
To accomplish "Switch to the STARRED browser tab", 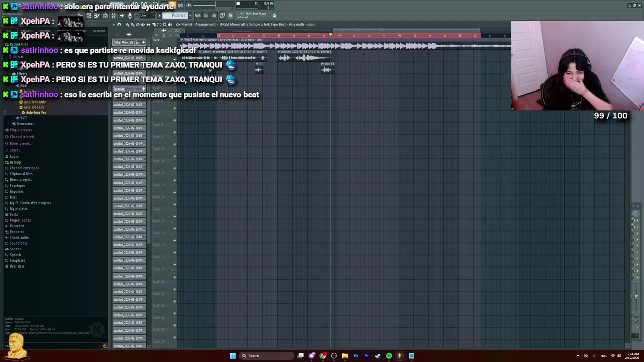I will [99, 31].
